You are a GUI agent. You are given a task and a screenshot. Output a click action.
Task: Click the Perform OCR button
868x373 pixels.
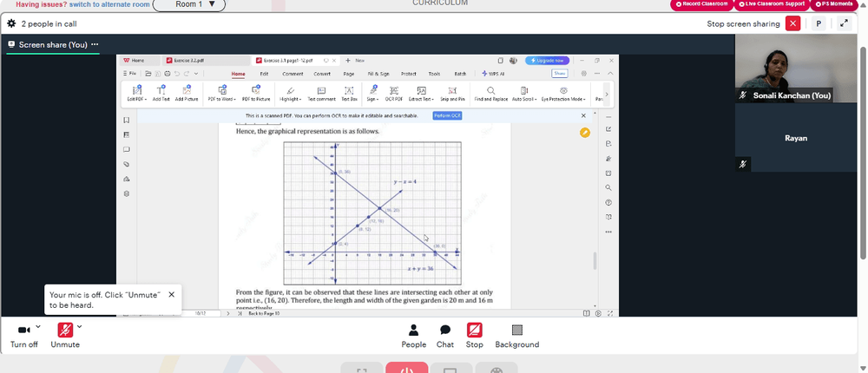[447, 115]
